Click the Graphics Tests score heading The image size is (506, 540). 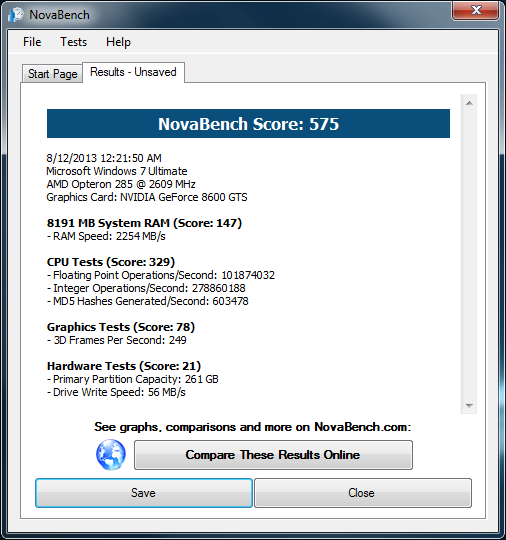pos(121,327)
